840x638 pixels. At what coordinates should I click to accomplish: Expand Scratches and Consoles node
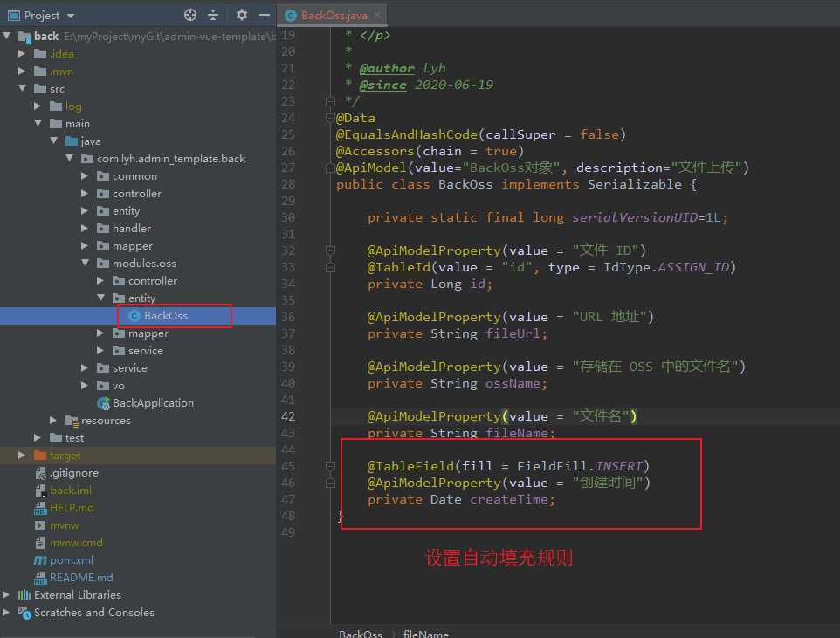6,612
